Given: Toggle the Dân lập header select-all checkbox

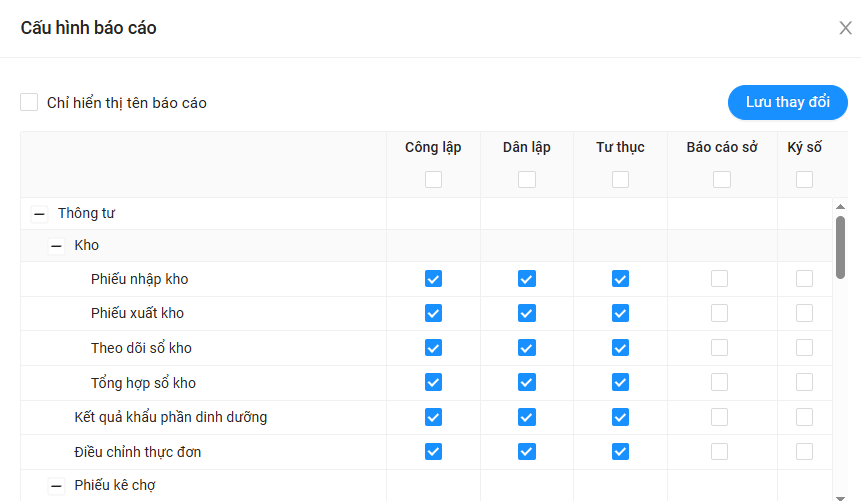Looking at the screenshot, I should [527, 180].
